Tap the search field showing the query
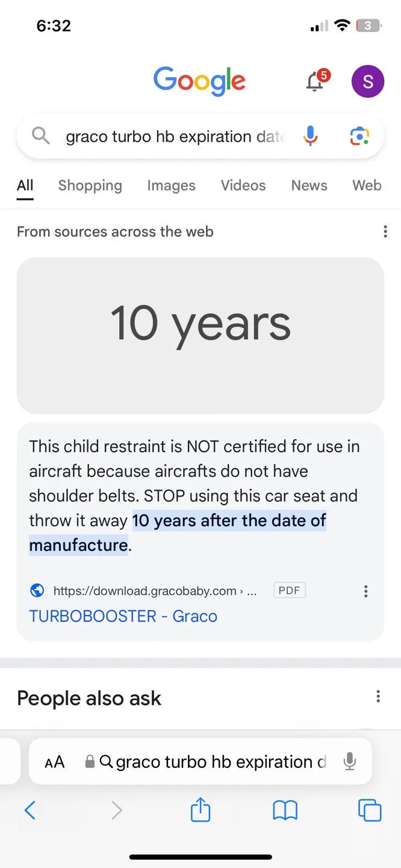The height and width of the screenshot is (868, 401). tap(175, 136)
